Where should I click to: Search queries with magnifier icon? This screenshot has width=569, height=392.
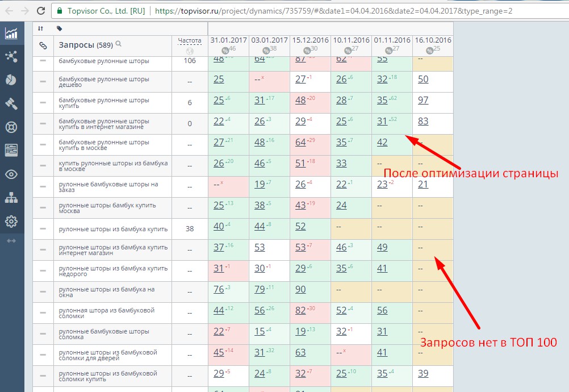pyautogui.click(x=118, y=44)
